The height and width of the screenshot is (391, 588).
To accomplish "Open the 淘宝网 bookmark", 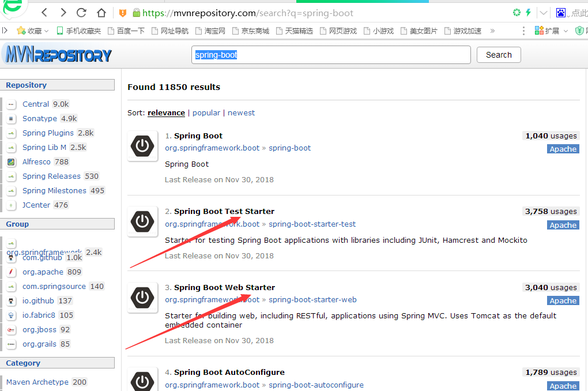I will (x=210, y=31).
